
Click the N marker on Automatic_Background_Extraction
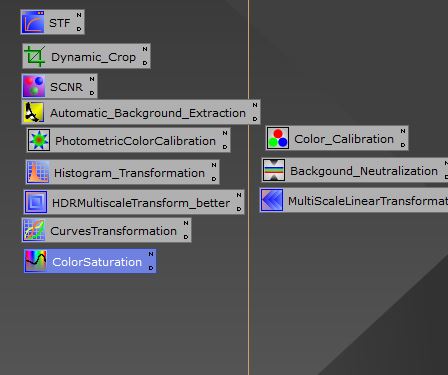coord(255,105)
